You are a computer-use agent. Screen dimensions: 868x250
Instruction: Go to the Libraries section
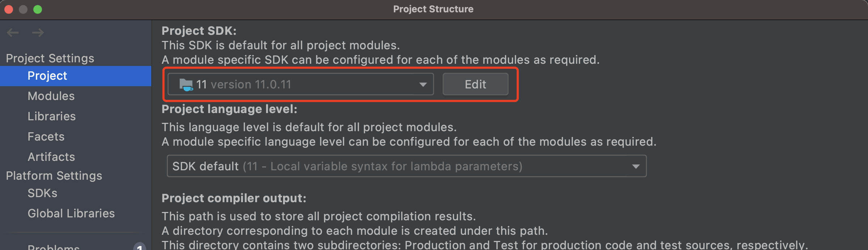(x=52, y=116)
